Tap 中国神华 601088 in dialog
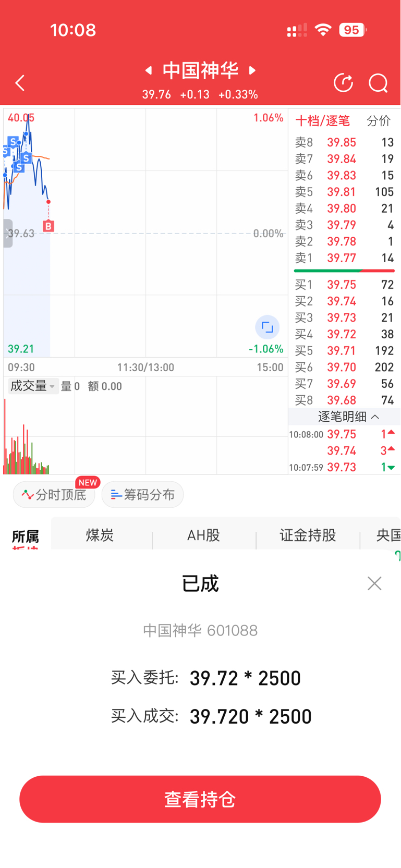Viewport: 401px width, 868px height. (200, 631)
